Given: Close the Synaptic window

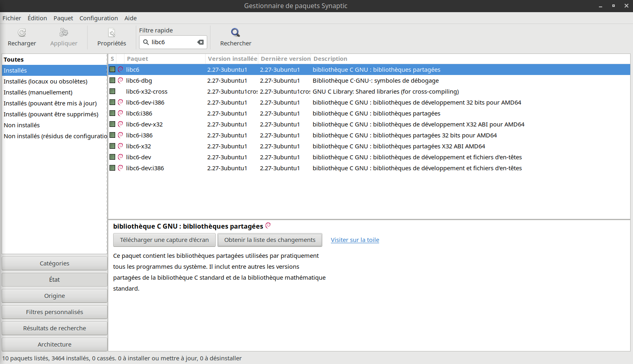Looking at the screenshot, I should [627, 6].
